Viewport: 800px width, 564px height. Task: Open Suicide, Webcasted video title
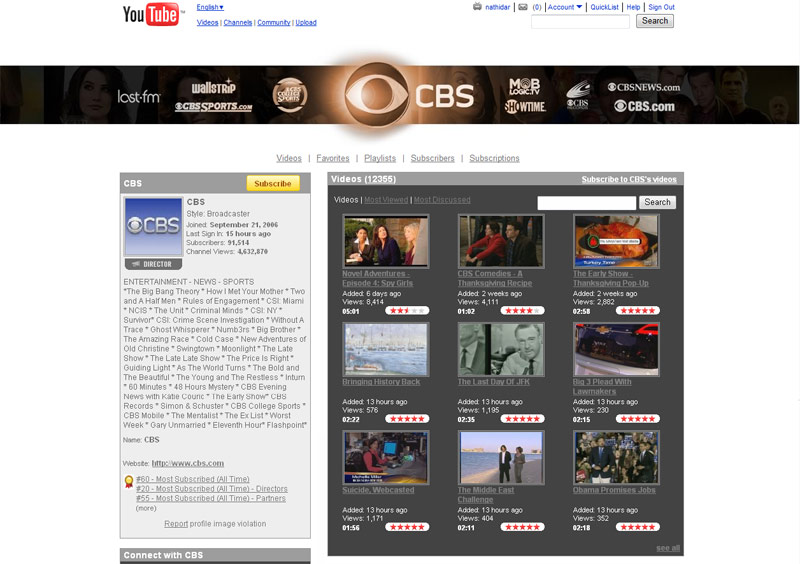378,490
